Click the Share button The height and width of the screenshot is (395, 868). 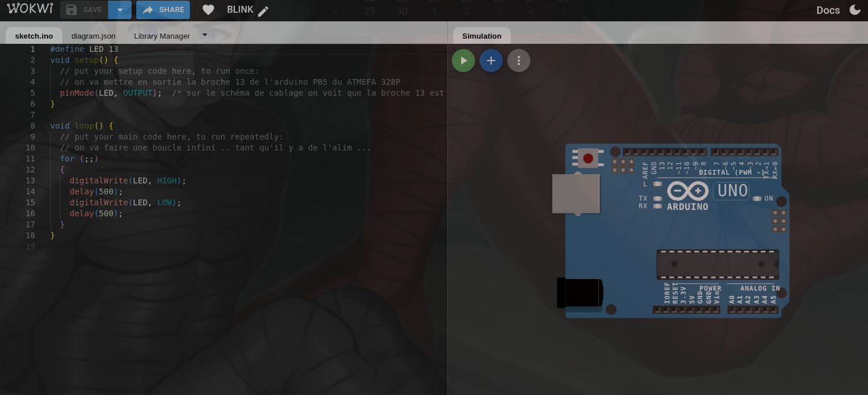coord(163,10)
